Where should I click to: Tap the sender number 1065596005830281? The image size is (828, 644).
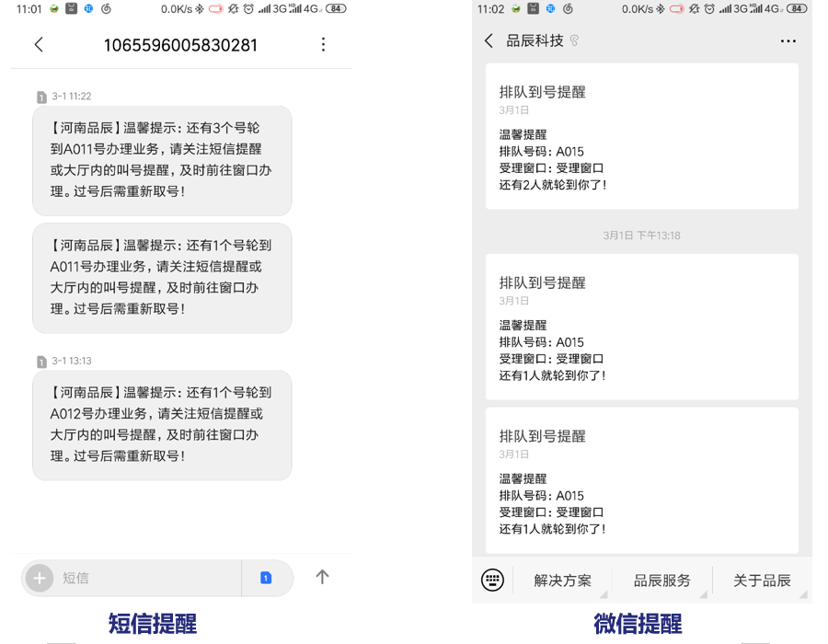tap(180, 45)
